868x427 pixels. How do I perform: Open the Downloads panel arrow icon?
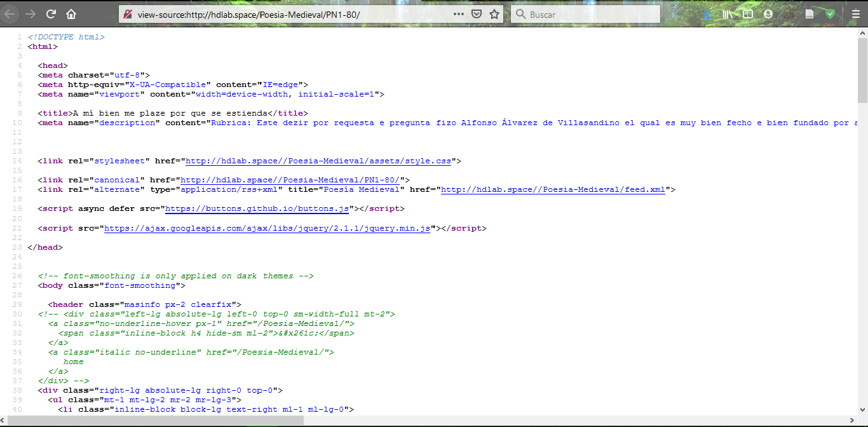707,14
